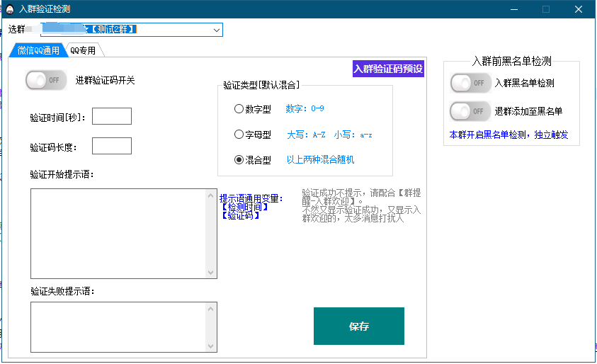Click down arrow of 验证开始提示语 scrollbar
The image size is (597, 364).
tap(210, 272)
